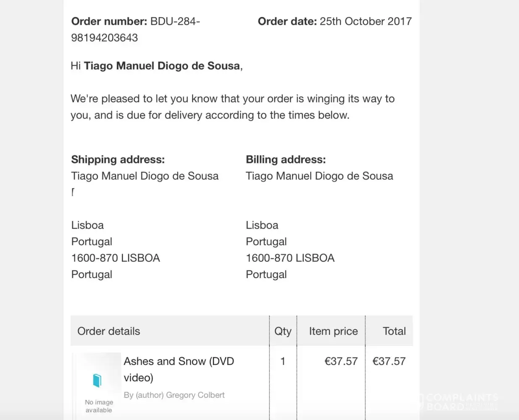Screen dimensions: 519x420
Task: Click the quantity value 1
Action: click(283, 361)
